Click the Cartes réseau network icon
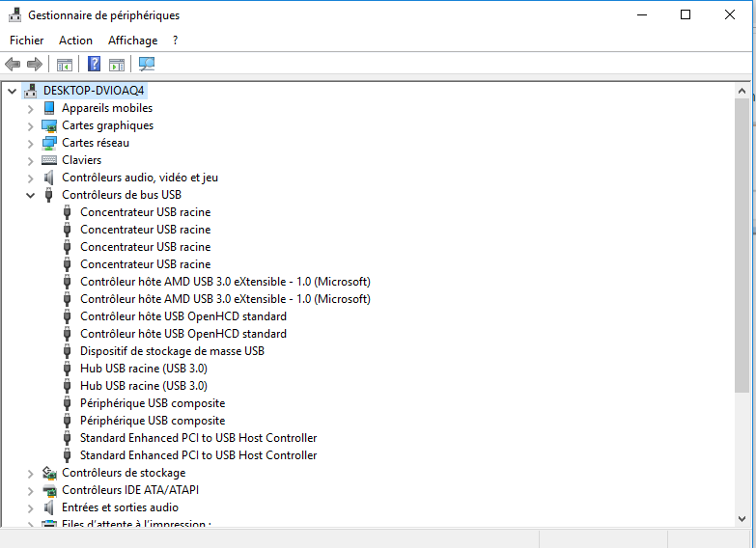 tap(48, 143)
